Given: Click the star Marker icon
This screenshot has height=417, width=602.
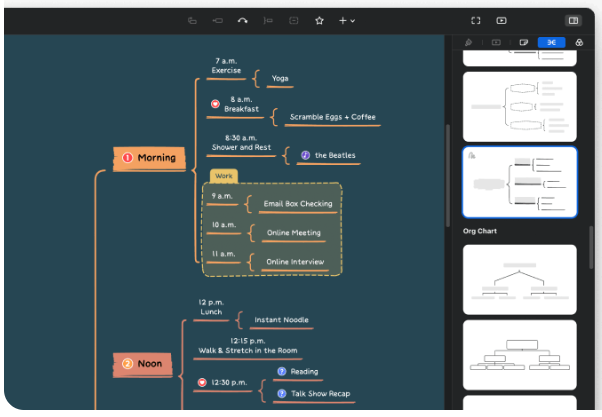Looking at the screenshot, I should 319,20.
